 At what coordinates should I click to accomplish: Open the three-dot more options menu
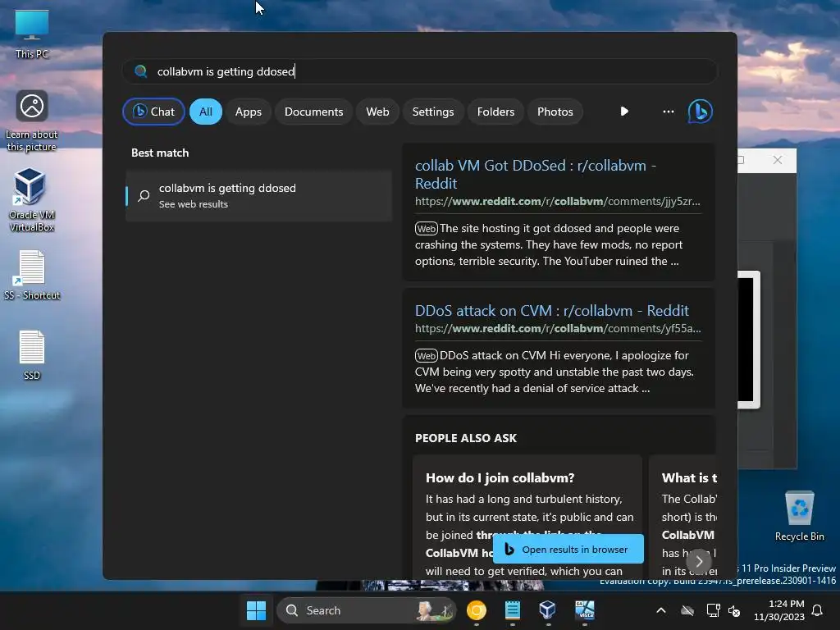point(668,112)
